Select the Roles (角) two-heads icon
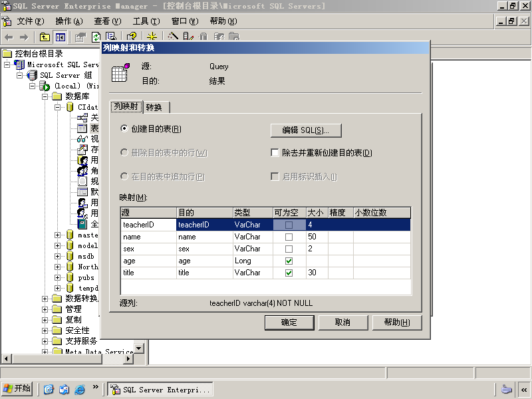This screenshot has width=532, height=399. (82, 171)
